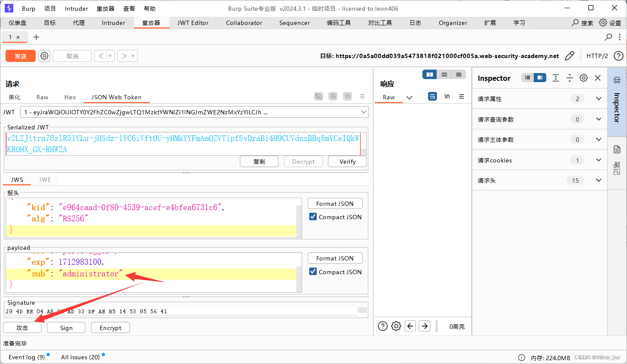The width and height of the screenshot is (627, 364).
Task: Switch to the Collaborator tab
Action: coord(244,23)
